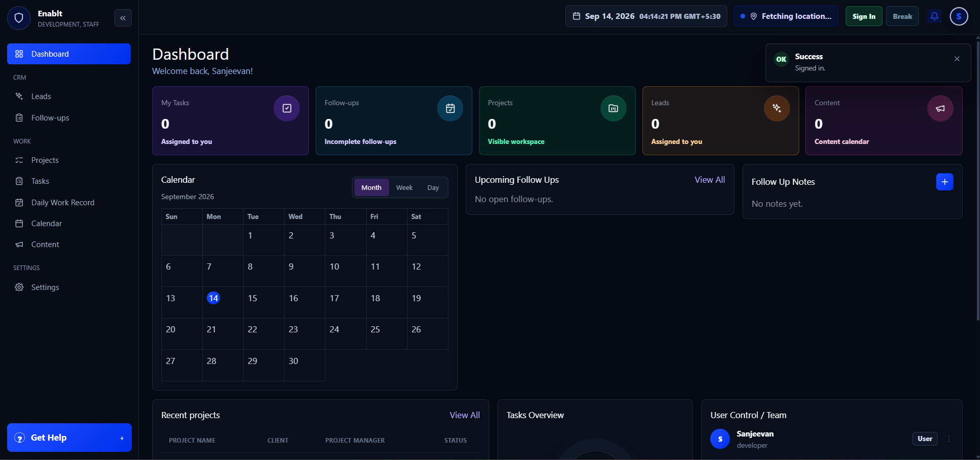View all recent projects
The image size is (980, 460).
(465, 415)
